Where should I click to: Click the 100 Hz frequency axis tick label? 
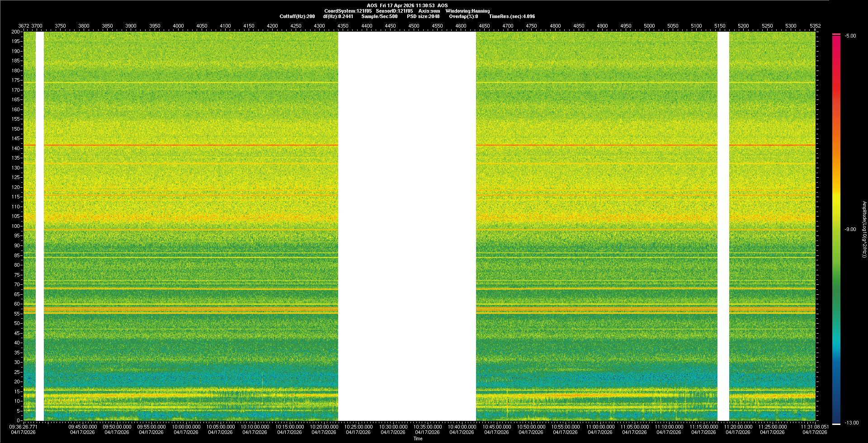tap(16, 226)
